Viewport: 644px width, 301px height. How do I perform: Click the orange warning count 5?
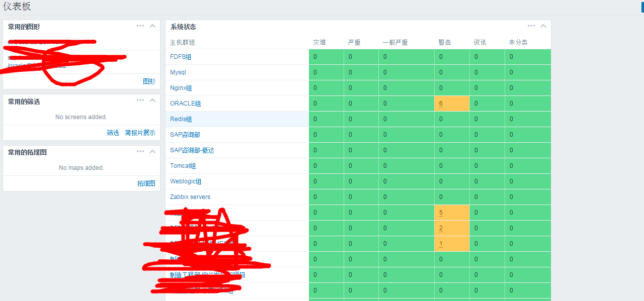(441, 213)
